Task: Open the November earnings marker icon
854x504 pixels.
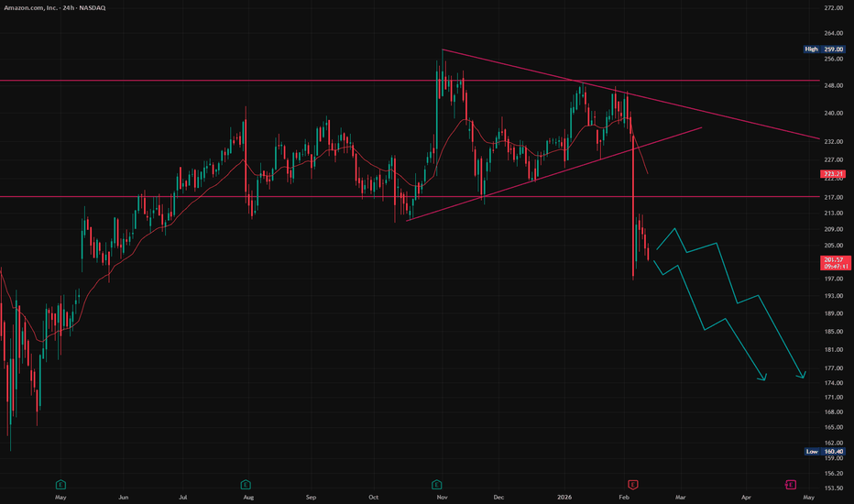Action: click(x=437, y=485)
